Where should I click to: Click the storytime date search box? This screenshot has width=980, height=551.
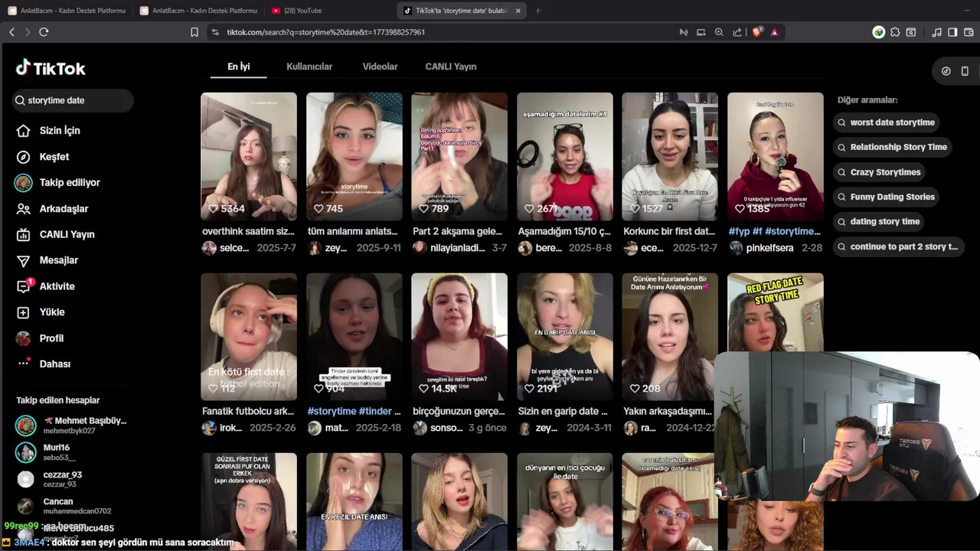(x=73, y=100)
